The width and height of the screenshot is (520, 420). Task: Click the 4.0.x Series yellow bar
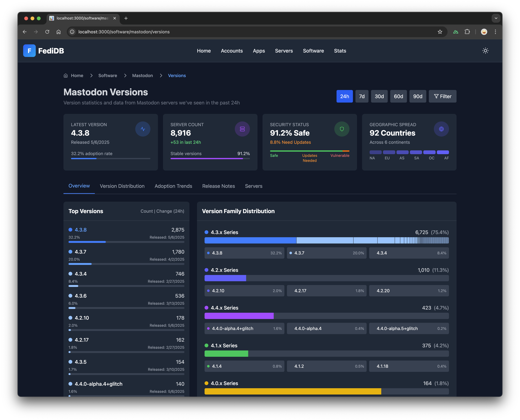point(293,391)
